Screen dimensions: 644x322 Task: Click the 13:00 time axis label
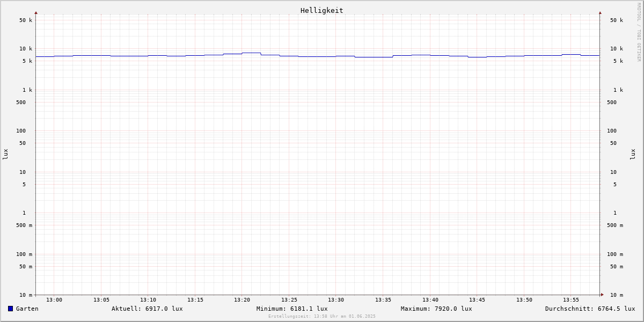tap(54, 300)
